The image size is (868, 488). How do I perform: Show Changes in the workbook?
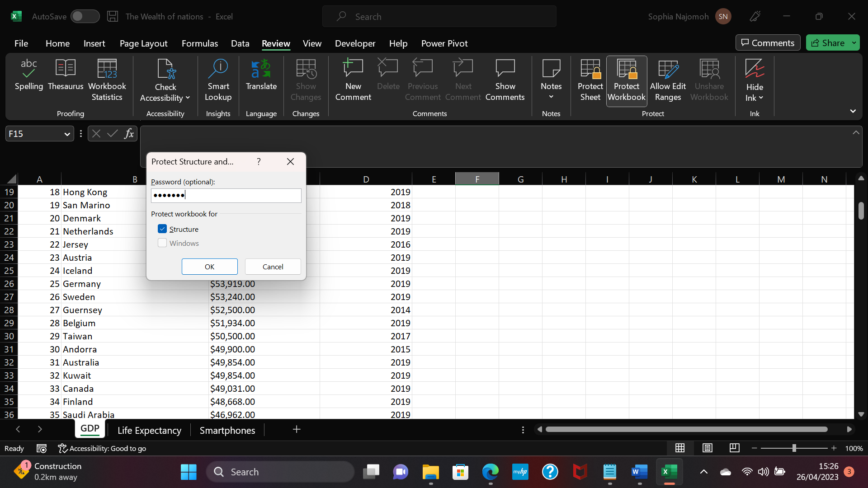[x=306, y=79]
